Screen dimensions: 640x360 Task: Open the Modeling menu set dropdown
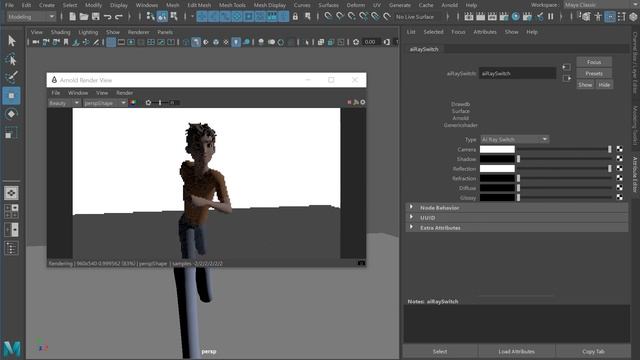pyautogui.click(x=31, y=17)
